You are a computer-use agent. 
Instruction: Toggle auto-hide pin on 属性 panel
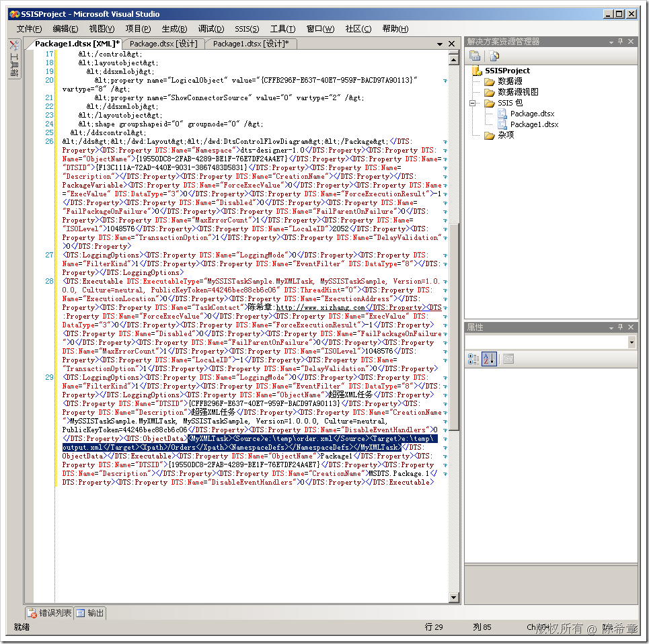pos(621,327)
